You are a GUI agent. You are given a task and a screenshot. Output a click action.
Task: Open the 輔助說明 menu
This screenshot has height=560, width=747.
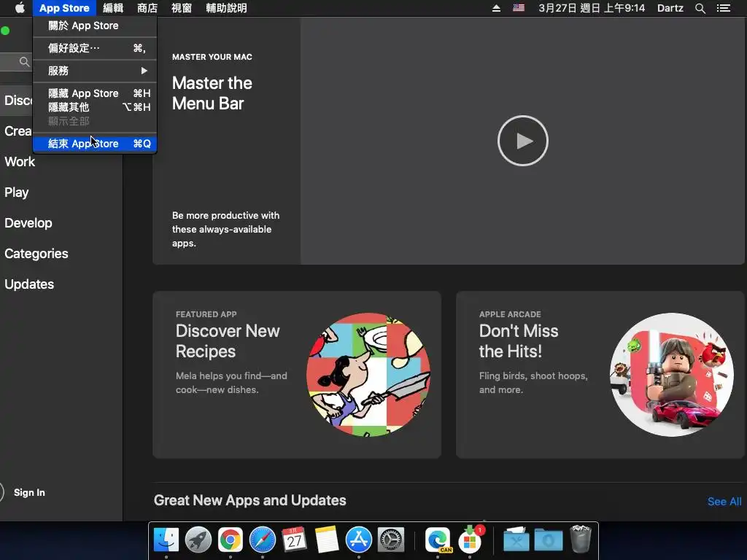pos(226,8)
